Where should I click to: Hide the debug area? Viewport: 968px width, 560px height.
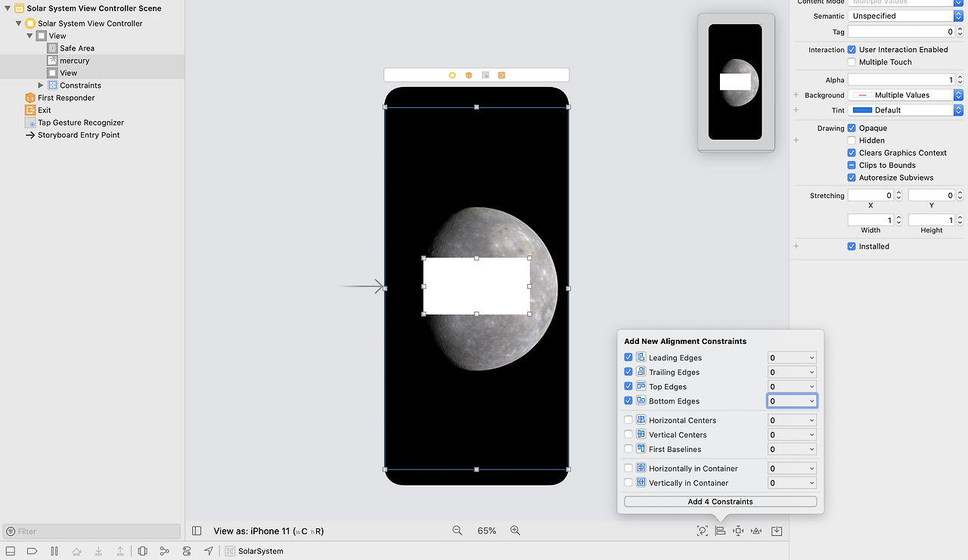click(x=11, y=551)
